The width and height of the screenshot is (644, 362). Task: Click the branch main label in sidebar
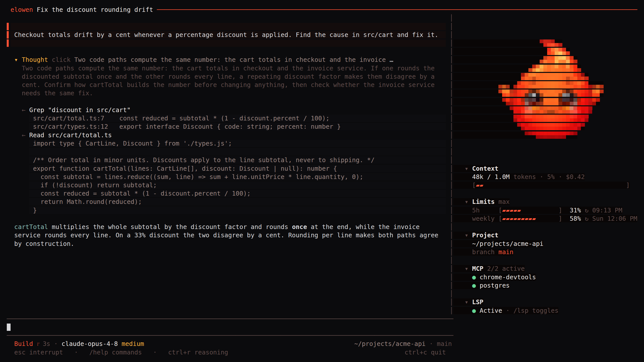[x=493, y=252]
